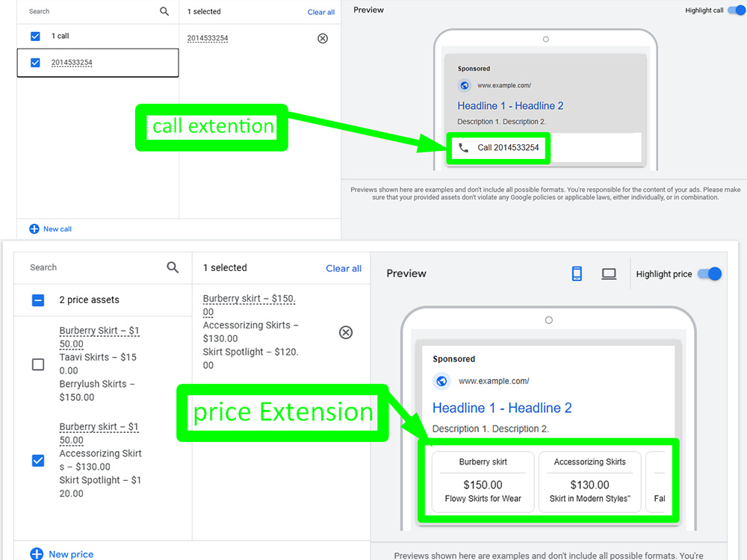Check the Taavi Skirts price asset checkbox
The width and height of the screenshot is (747, 560).
coord(38,364)
